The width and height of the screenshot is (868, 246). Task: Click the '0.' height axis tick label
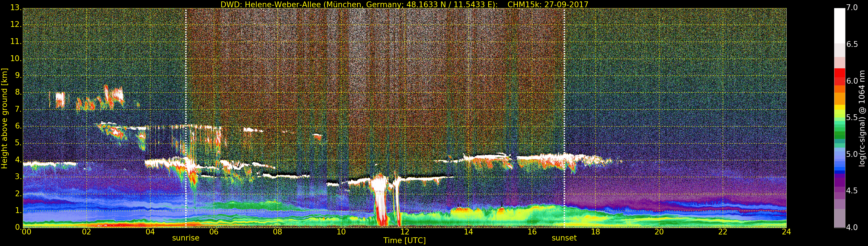tap(19, 227)
